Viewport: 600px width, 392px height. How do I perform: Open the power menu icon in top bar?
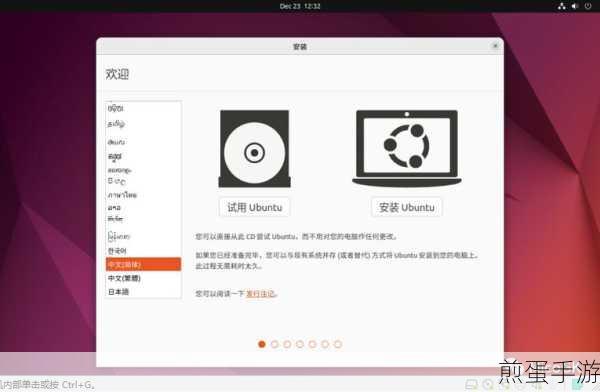tap(588, 6)
